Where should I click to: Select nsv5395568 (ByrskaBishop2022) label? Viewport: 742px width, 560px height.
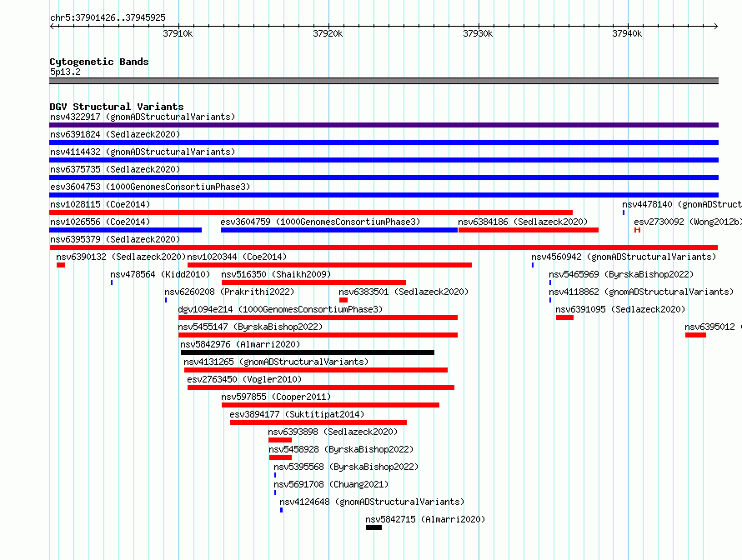coord(346,467)
